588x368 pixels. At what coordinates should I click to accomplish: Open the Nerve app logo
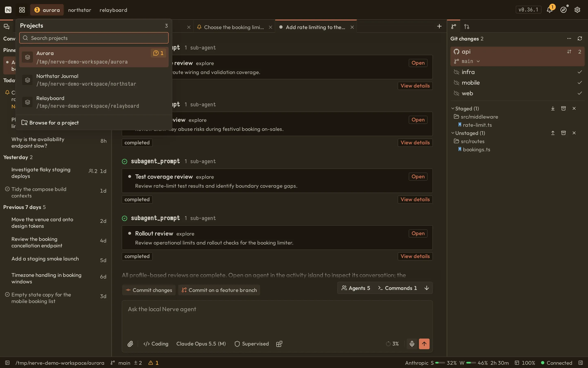coord(8,10)
